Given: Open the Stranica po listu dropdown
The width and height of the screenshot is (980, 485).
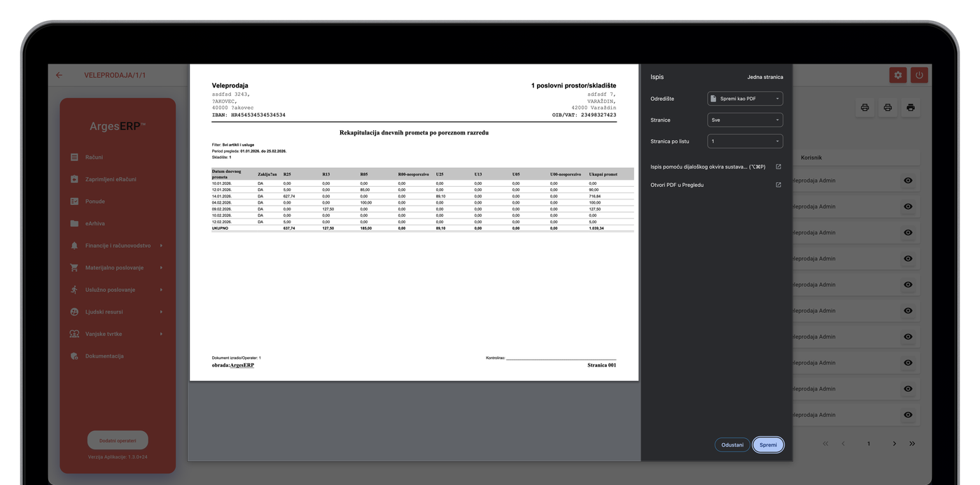Looking at the screenshot, I should click(745, 141).
